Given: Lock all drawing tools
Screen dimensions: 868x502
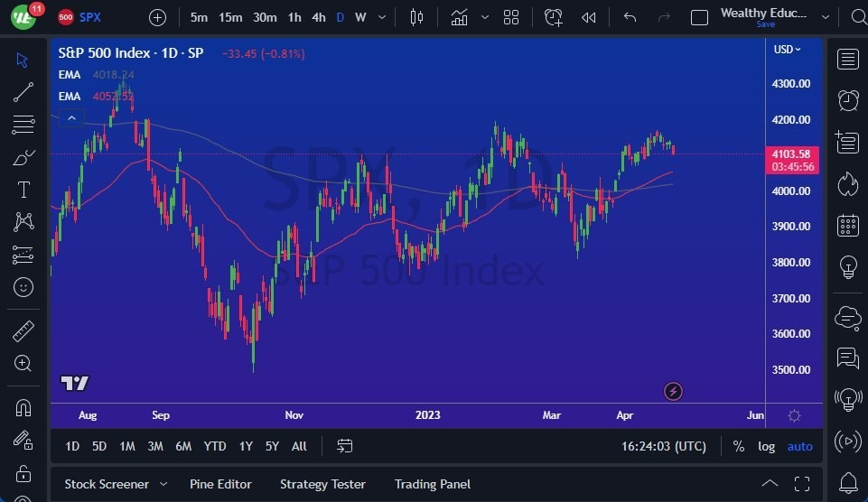Looking at the screenshot, I should point(23,474).
